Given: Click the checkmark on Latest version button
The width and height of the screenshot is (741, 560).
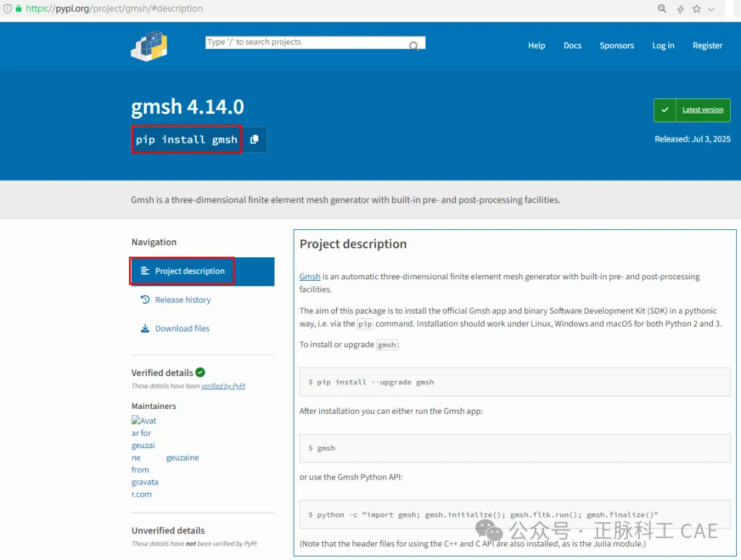Looking at the screenshot, I should tap(664, 110).
